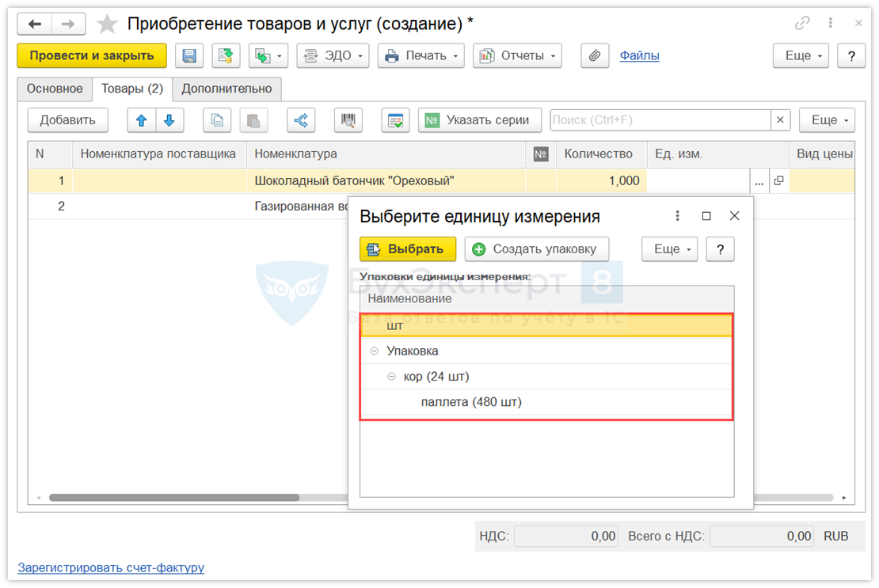Open the create-based-on dropdown icon
The width and height of the screenshot is (879, 588).
pyautogui.click(x=268, y=55)
